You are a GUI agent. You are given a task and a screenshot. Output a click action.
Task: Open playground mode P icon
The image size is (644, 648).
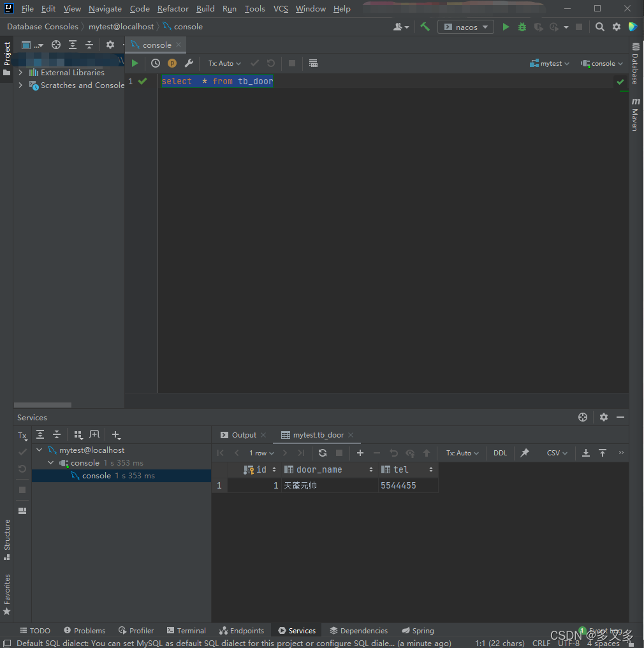172,63
